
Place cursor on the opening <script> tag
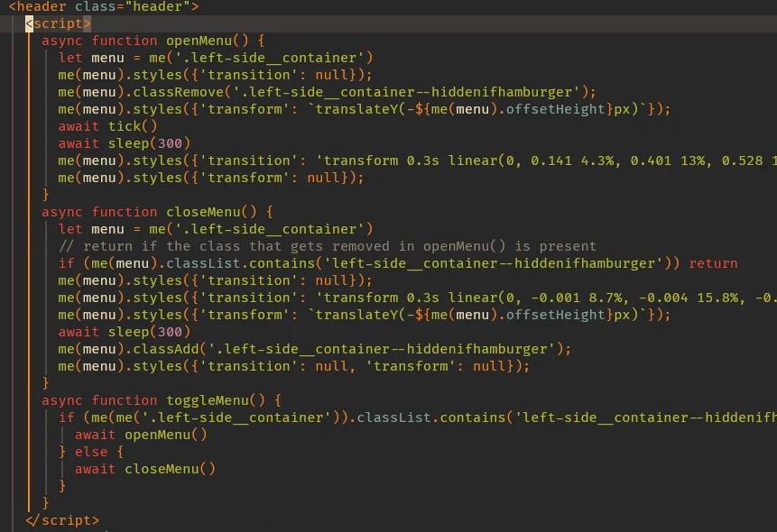tap(59, 23)
